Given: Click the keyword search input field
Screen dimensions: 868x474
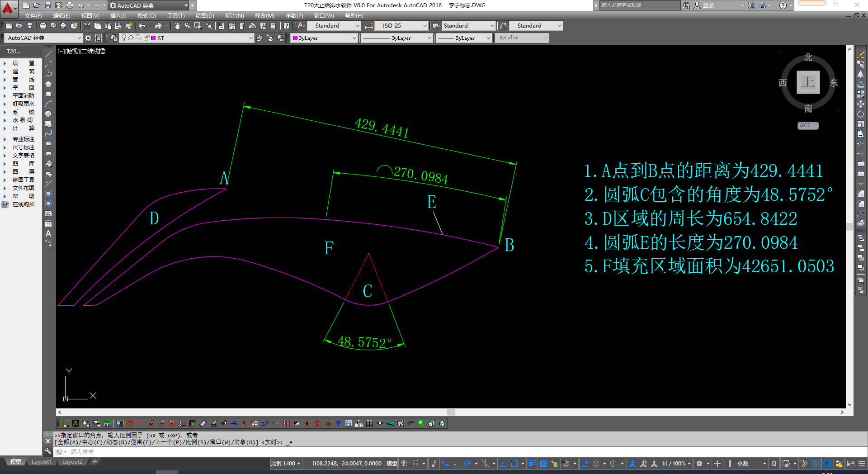Looking at the screenshot, I should pos(639,5).
